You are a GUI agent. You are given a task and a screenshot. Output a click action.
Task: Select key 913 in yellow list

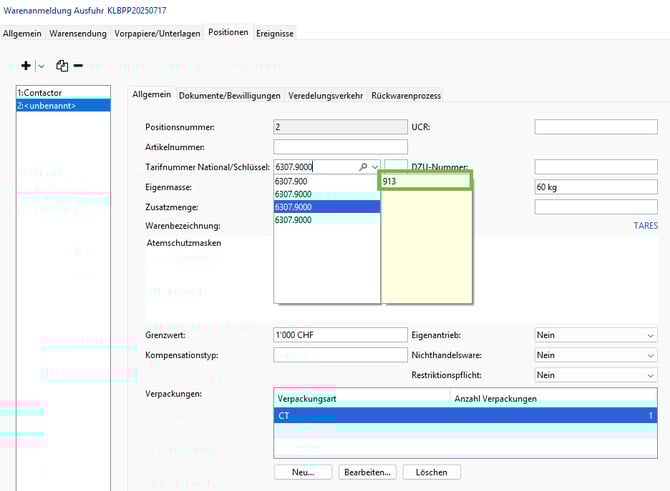[425, 181]
